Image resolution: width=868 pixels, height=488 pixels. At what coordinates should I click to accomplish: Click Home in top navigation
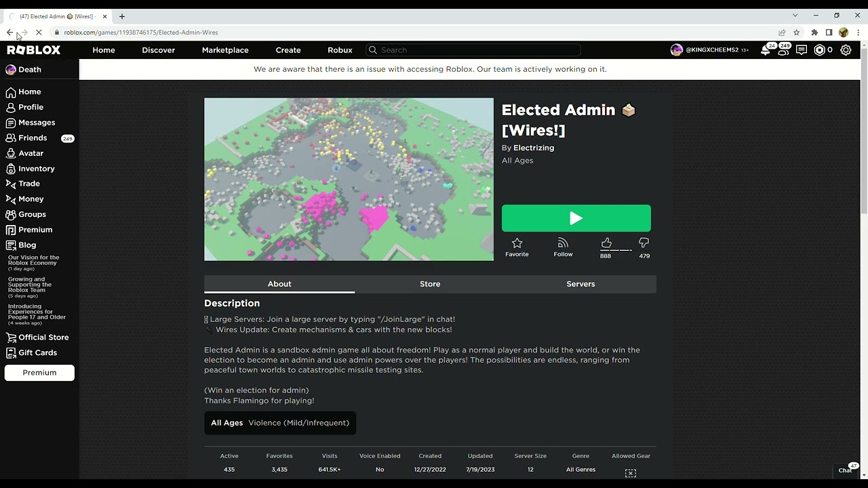point(104,50)
